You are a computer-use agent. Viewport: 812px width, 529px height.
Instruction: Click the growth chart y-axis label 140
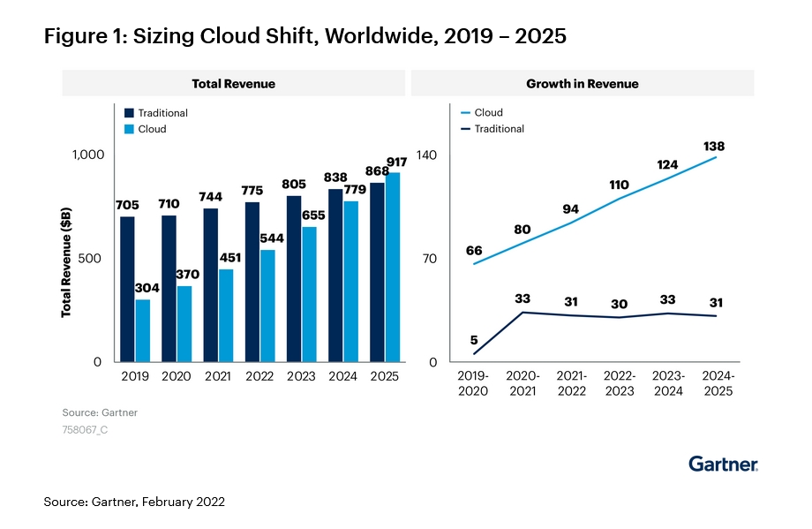(x=426, y=155)
